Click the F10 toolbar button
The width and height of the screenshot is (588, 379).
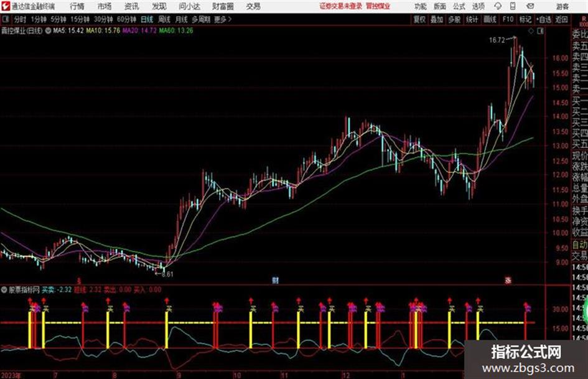[x=508, y=19]
